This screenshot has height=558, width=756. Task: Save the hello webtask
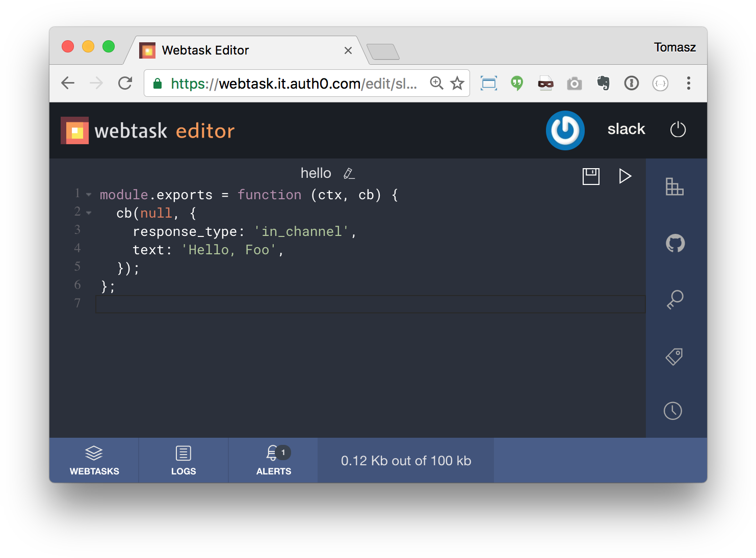(590, 176)
